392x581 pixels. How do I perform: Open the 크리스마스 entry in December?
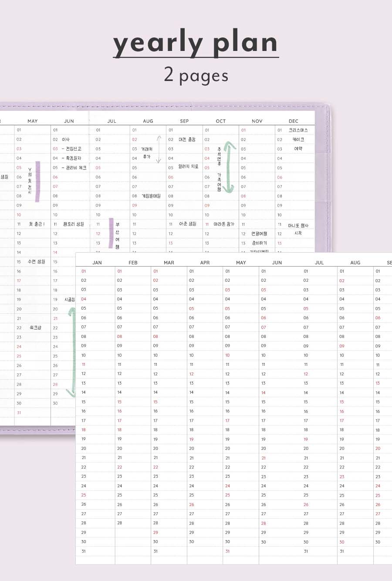[298, 130]
